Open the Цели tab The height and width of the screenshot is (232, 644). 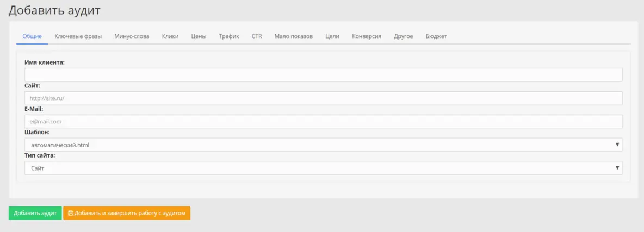(332, 36)
